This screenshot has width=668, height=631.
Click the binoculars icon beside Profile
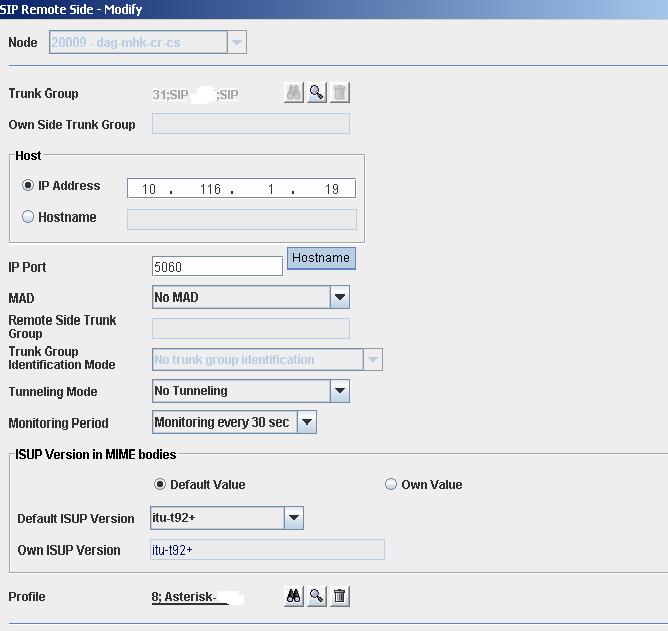[294, 596]
